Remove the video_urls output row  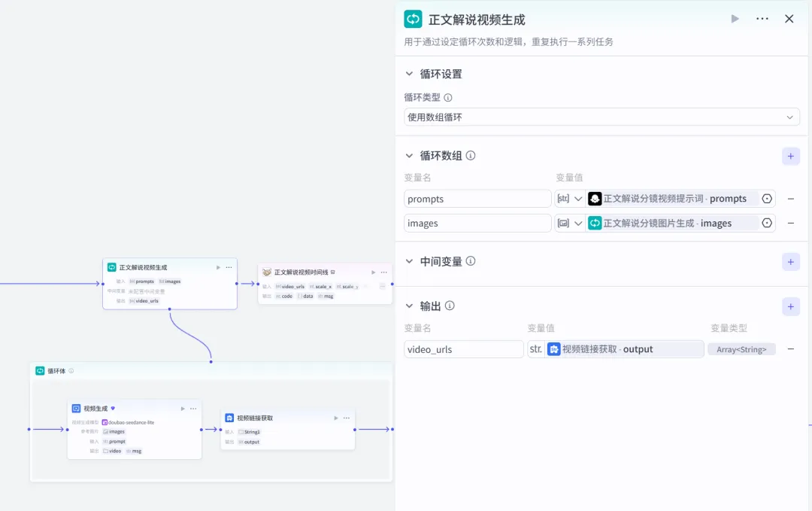tap(791, 348)
